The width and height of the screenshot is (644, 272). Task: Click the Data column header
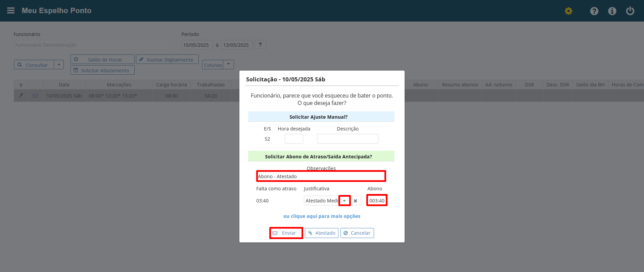(x=64, y=85)
